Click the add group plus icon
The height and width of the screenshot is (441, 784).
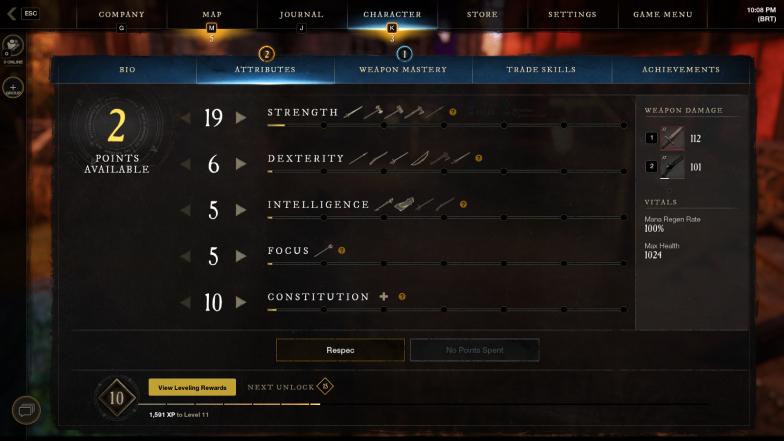click(x=13, y=87)
